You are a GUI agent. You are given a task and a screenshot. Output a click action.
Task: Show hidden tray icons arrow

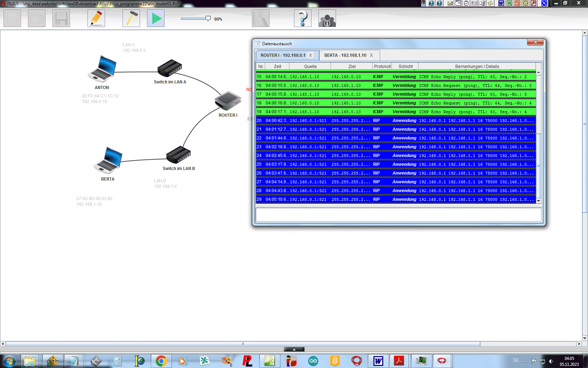(525, 361)
